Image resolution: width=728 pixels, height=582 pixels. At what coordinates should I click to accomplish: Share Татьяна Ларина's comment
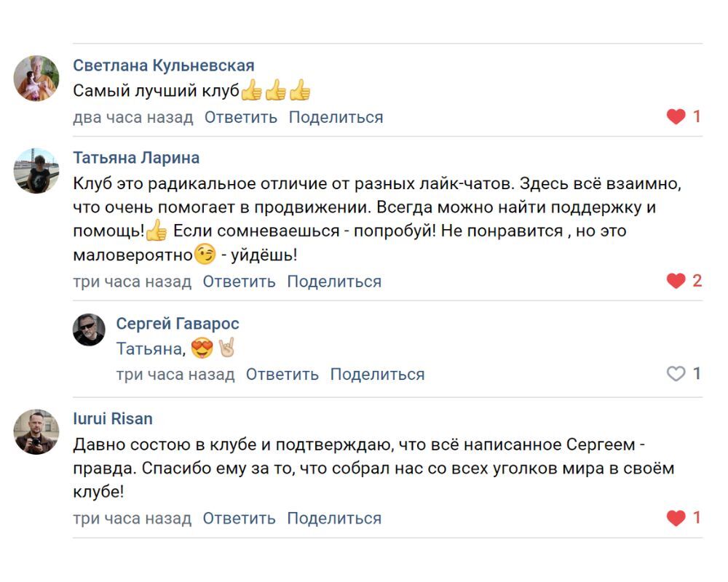pyautogui.click(x=334, y=282)
